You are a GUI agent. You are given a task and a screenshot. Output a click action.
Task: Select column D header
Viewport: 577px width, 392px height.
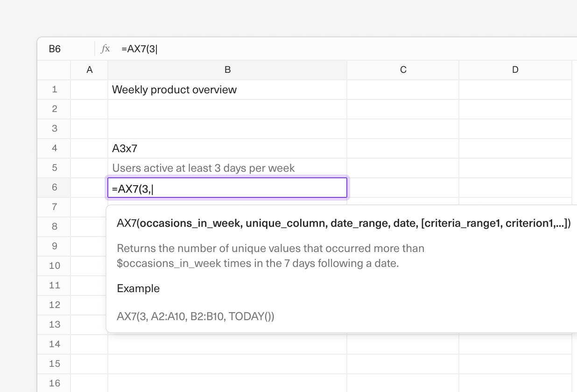point(515,70)
